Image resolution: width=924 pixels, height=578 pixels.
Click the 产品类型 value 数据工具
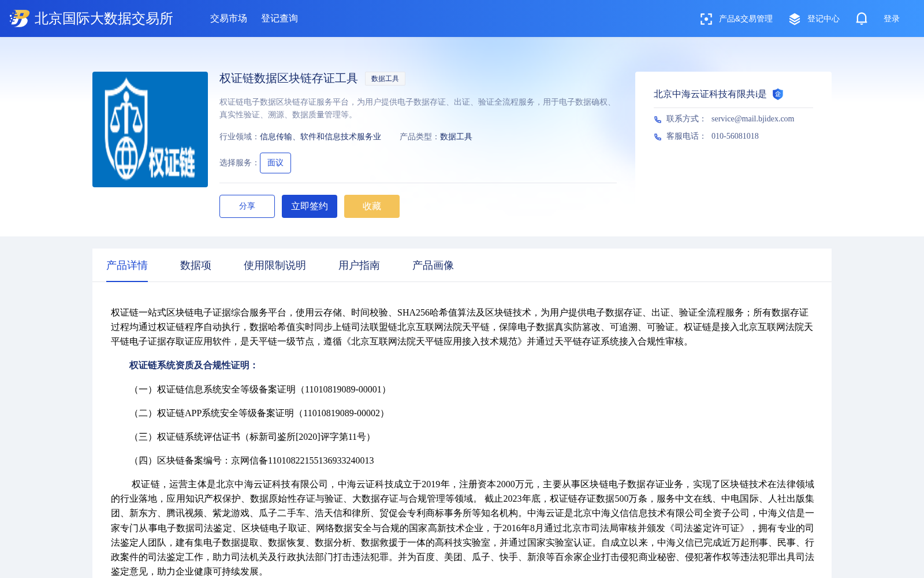(456, 137)
